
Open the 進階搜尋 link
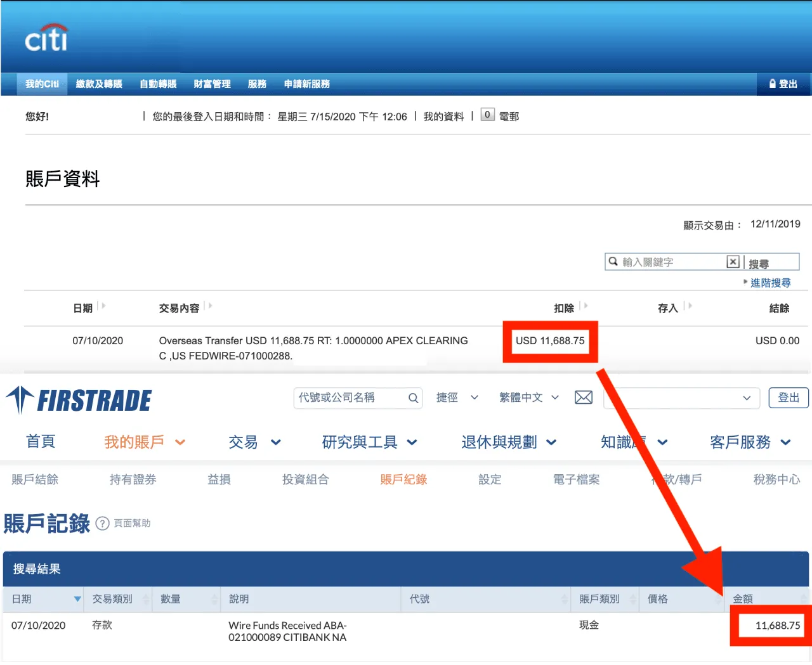coord(770,283)
